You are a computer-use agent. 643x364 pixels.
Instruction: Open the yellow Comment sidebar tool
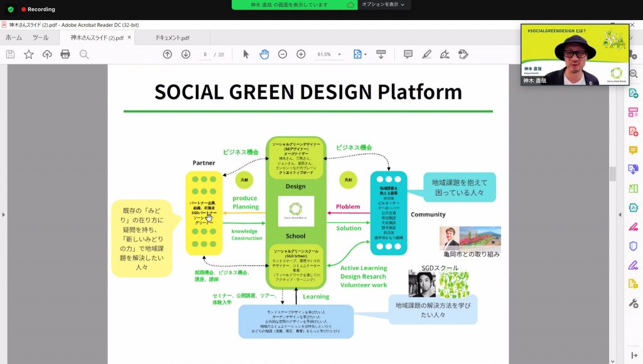pos(633,151)
